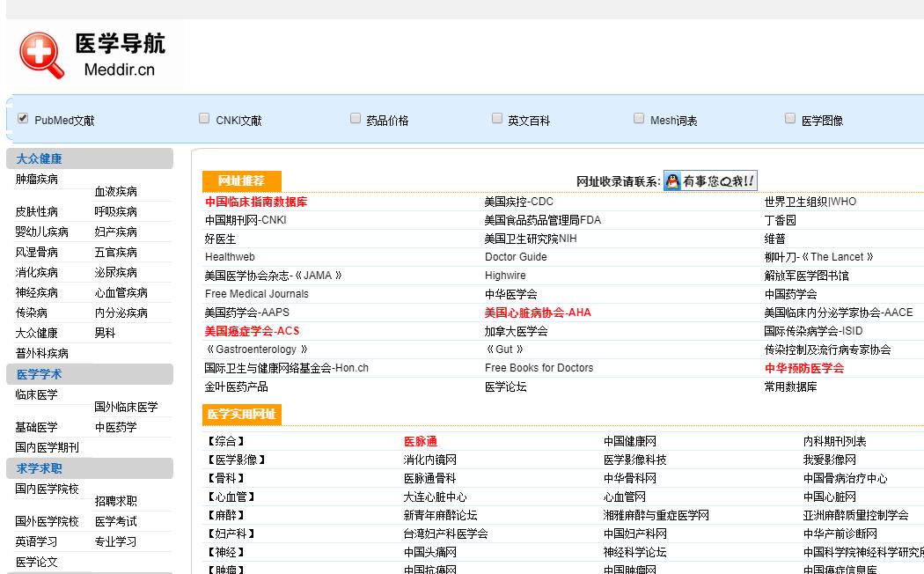
Task: Toggle the 医学图像 checkbox
Action: tap(790, 119)
